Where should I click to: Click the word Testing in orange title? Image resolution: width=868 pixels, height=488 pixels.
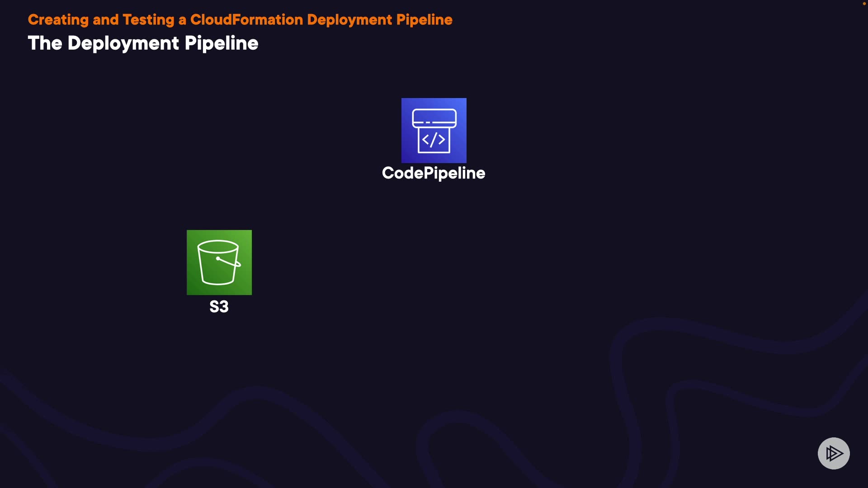[148, 20]
